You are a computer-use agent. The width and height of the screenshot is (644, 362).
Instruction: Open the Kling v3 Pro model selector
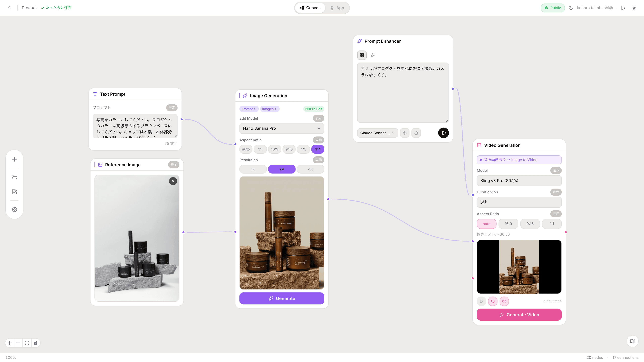coord(519,181)
